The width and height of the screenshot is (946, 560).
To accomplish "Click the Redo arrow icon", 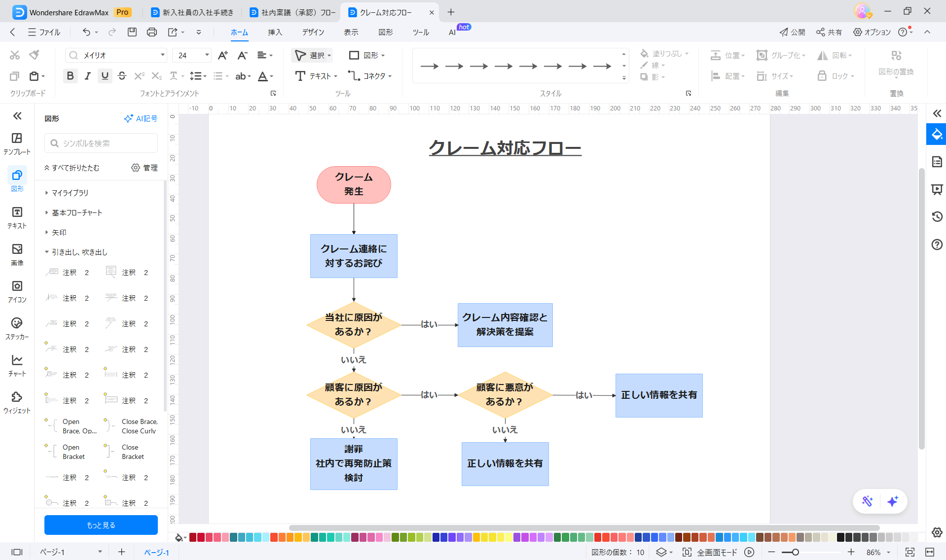I will (112, 32).
